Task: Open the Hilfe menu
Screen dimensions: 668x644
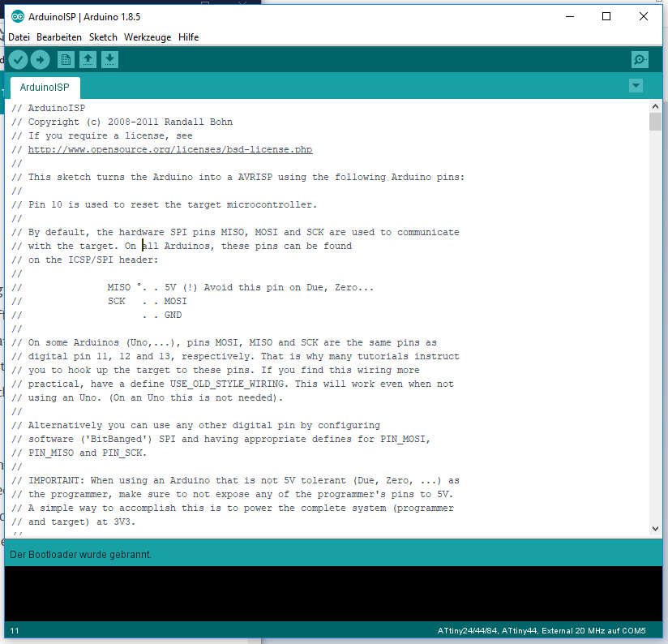Action: point(188,37)
